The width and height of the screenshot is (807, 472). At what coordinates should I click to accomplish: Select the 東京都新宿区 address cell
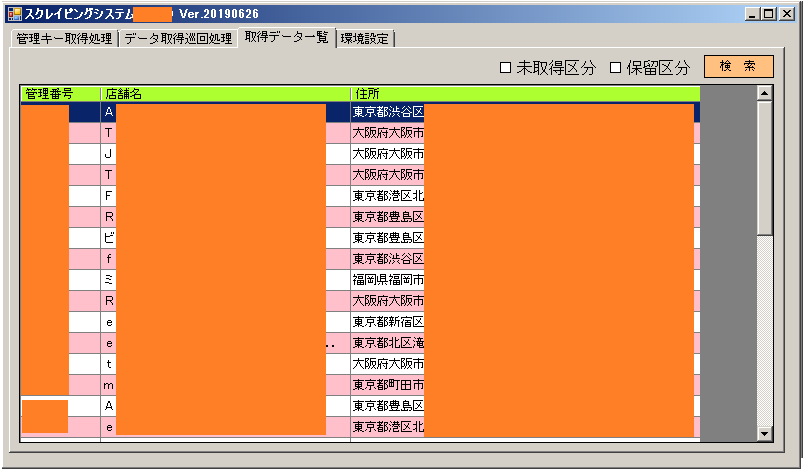(525, 322)
